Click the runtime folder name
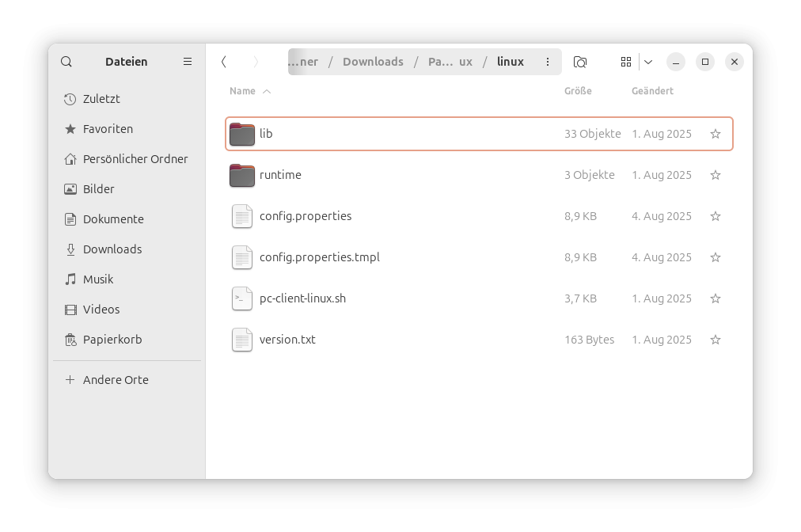The height and width of the screenshot is (532, 801). click(x=280, y=175)
